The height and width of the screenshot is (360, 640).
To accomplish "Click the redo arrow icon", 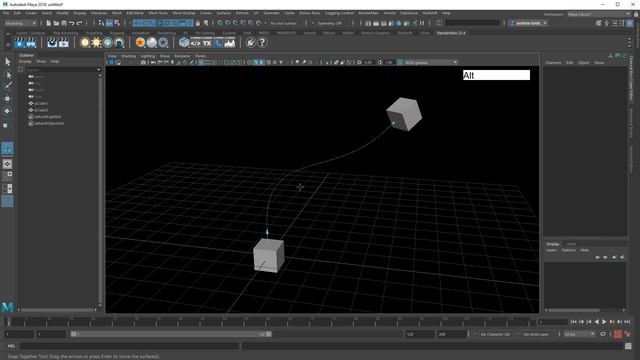I will click(x=80, y=23).
